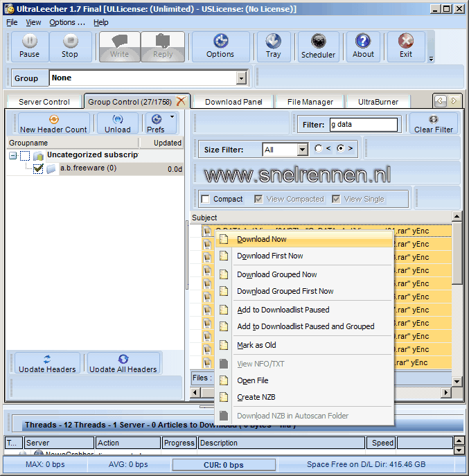Choose Download Grouped First Now
469x476 pixels.
305,291
